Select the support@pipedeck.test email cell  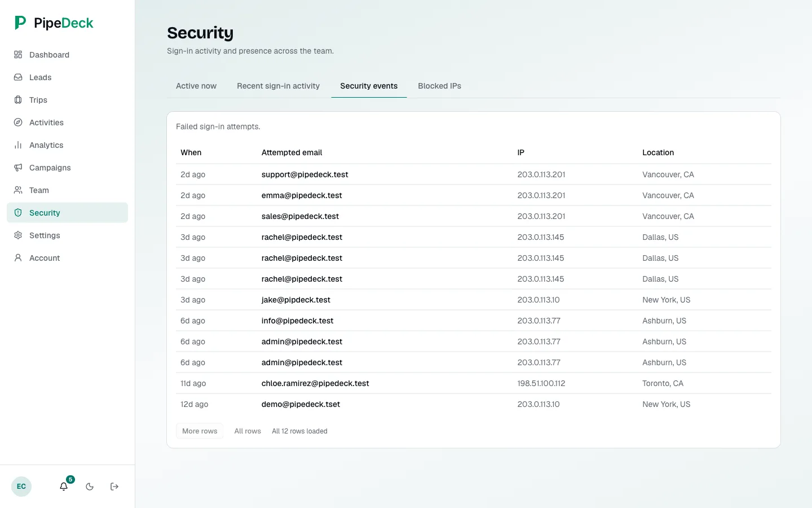pos(304,174)
